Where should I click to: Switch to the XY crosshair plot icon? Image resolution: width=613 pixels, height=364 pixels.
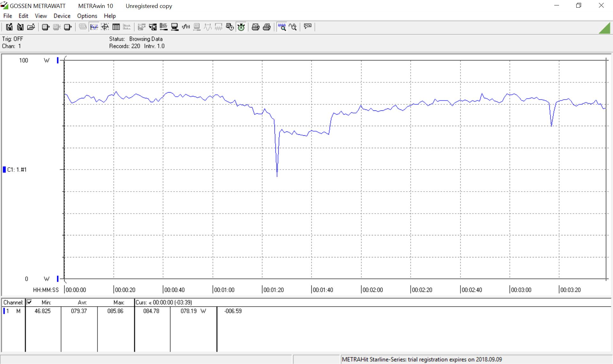coord(105,27)
